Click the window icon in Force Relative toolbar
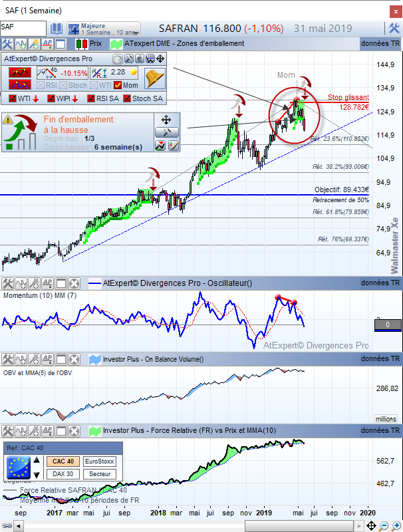The height and width of the screenshot is (532, 403). [x=61, y=431]
